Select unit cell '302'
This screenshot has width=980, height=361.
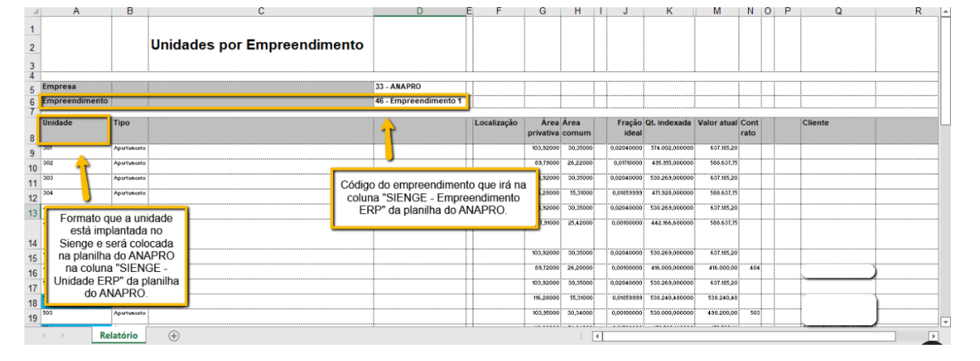click(x=75, y=167)
